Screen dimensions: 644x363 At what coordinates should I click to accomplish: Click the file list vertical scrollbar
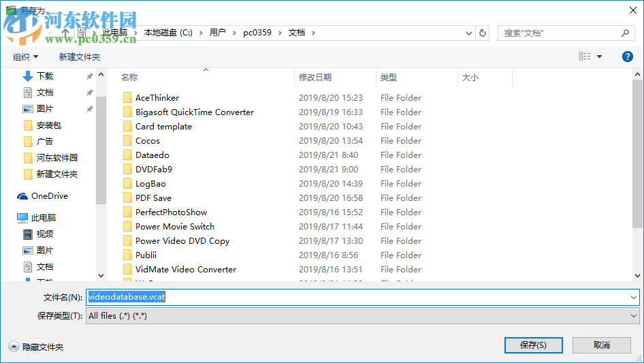coord(637,153)
